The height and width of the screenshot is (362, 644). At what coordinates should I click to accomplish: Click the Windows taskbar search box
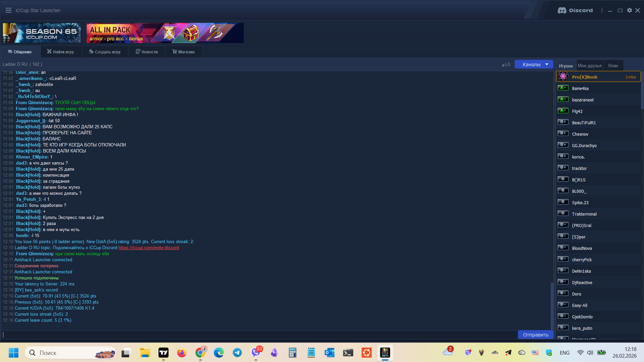pos(71,353)
